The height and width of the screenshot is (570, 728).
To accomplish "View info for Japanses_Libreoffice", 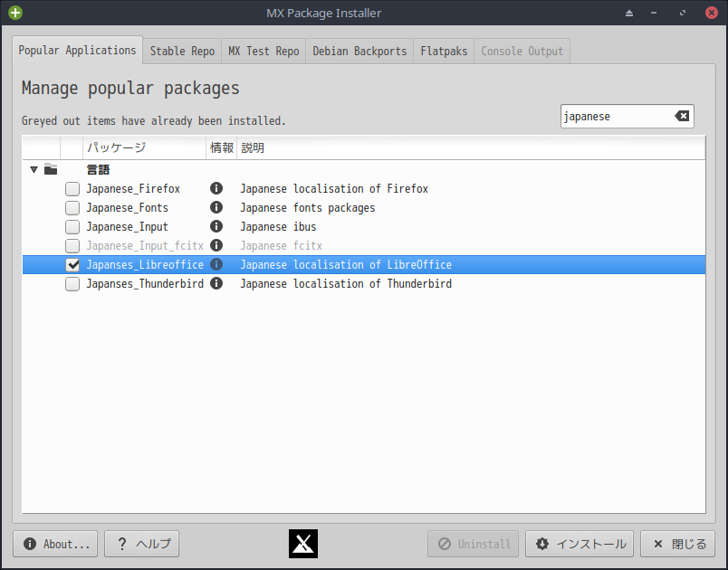I will (x=216, y=264).
